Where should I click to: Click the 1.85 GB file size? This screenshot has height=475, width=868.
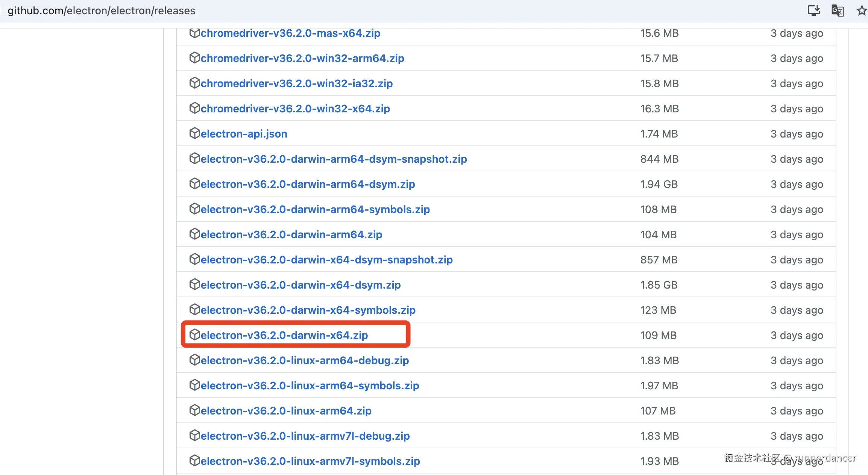(659, 285)
